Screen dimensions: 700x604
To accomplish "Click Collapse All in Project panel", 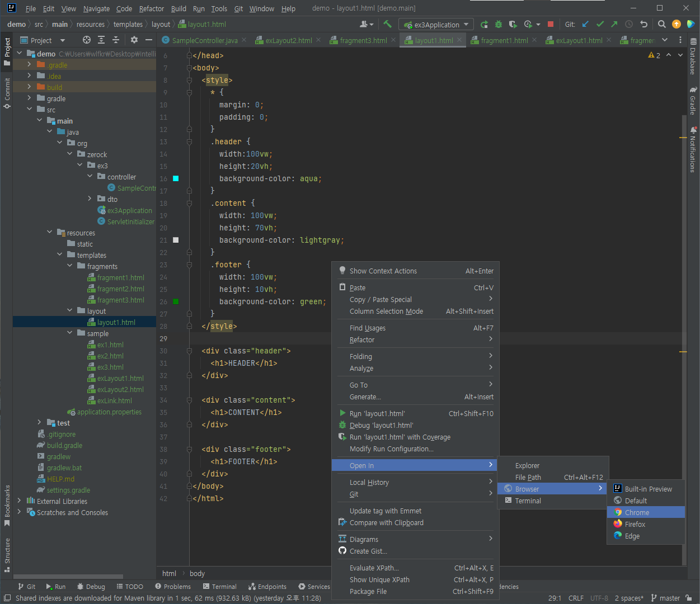I will click(116, 40).
